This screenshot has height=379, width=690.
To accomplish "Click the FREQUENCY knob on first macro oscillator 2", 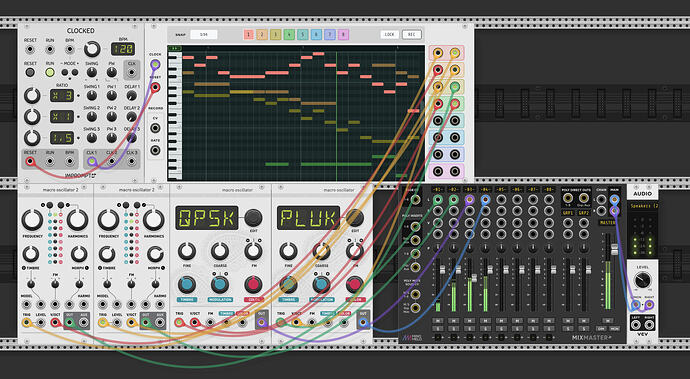I will tap(33, 220).
